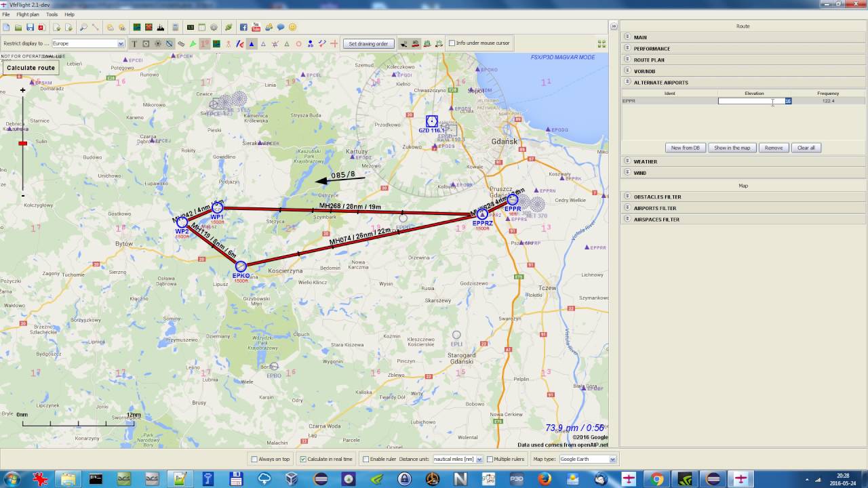Click the Set drawing order button

coord(368,43)
